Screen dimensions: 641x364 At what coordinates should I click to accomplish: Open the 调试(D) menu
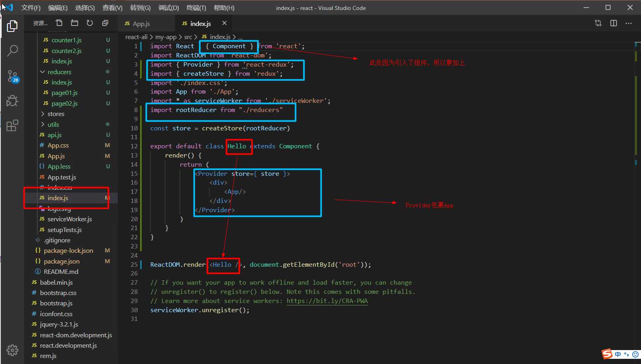coord(168,8)
